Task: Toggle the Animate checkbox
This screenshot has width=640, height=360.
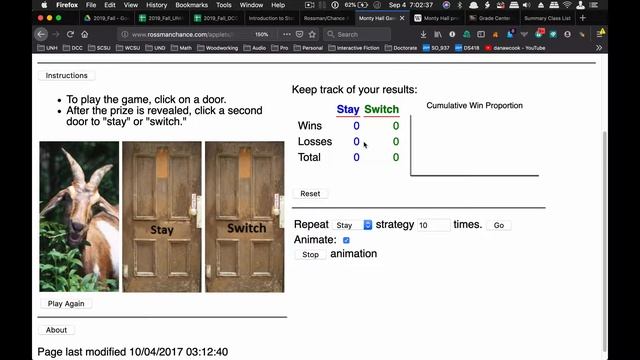Action: [346, 240]
